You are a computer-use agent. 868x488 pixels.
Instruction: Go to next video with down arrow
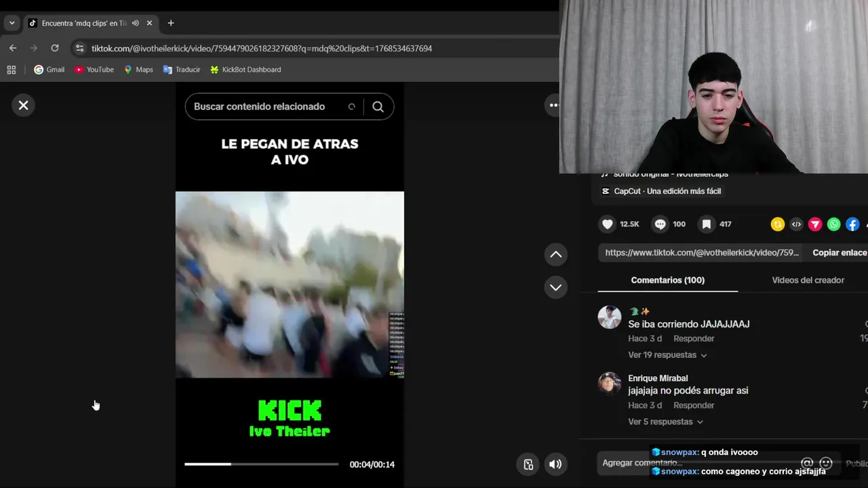555,287
